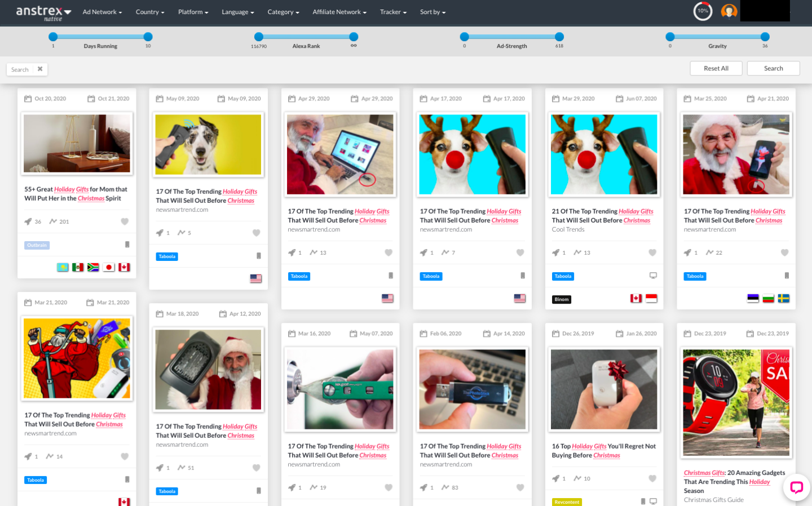This screenshot has width=812, height=506.
Task: Open the Affiliate Network menu
Action: (339, 12)
